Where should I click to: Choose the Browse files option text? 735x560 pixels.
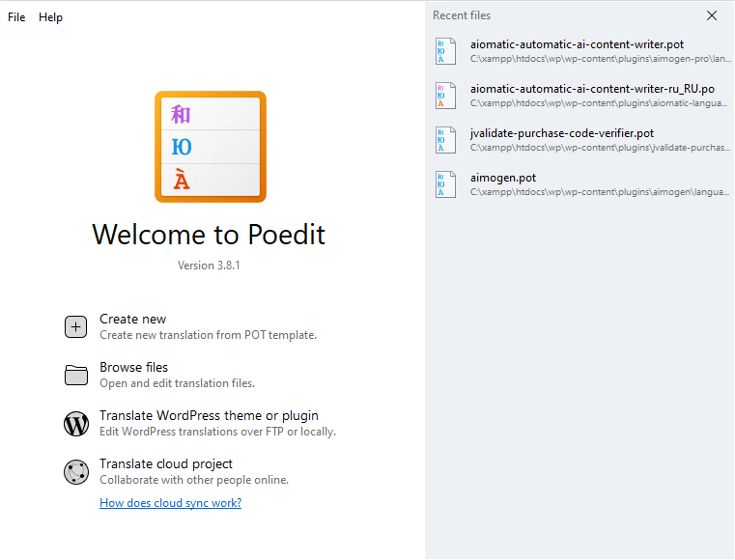[134, 368]
